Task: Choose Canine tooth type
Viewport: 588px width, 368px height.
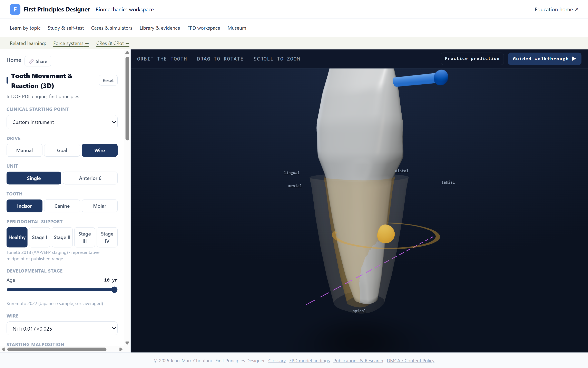Action: tap(62, 206)
